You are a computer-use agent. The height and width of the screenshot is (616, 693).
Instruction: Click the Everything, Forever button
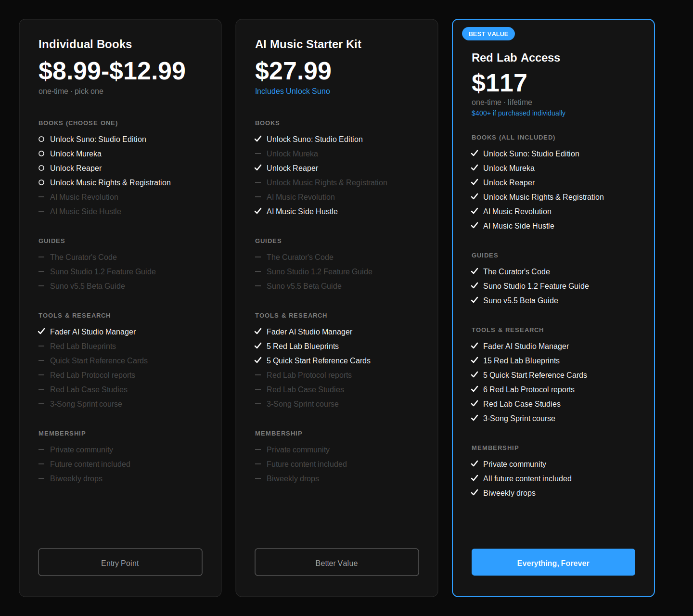coord(553,562)
